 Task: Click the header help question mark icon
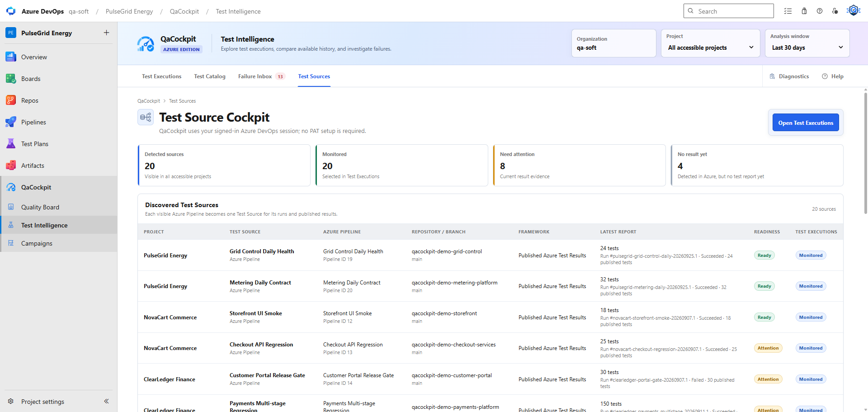pos(820,11)
